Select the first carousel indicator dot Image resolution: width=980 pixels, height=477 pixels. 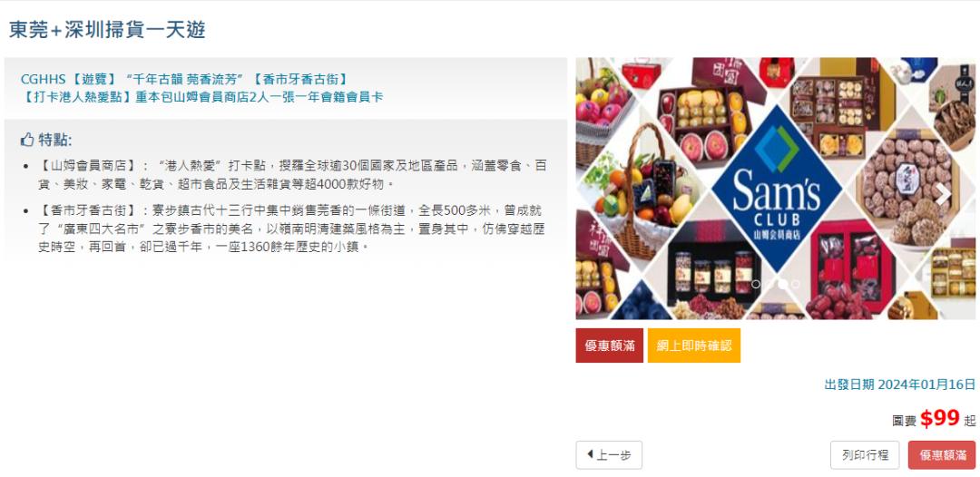pos(756,284)
